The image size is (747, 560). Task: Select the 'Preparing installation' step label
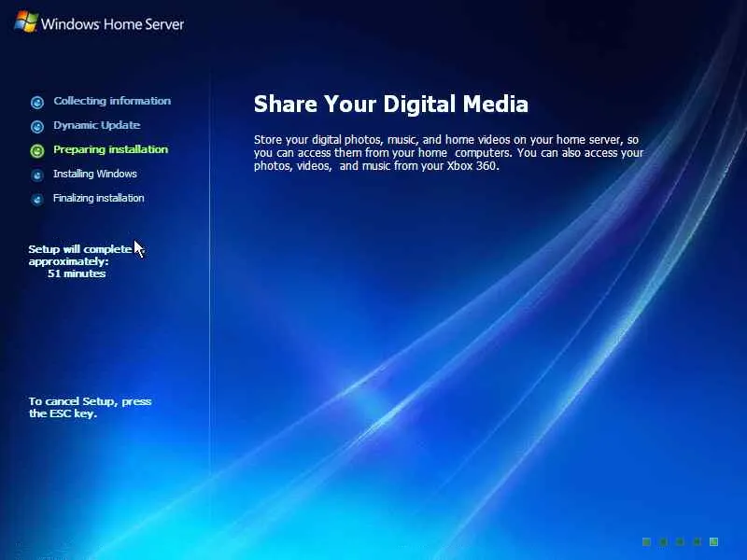pyautogui.click(x=110, y=149)
